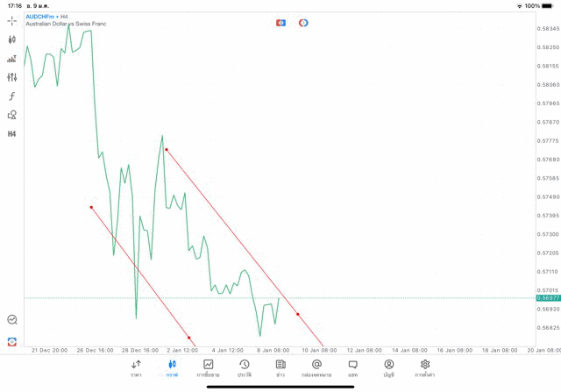Switch to the การซื้อขาย (Trade) tab
561x392 pixels.
[x=208, y=367]
